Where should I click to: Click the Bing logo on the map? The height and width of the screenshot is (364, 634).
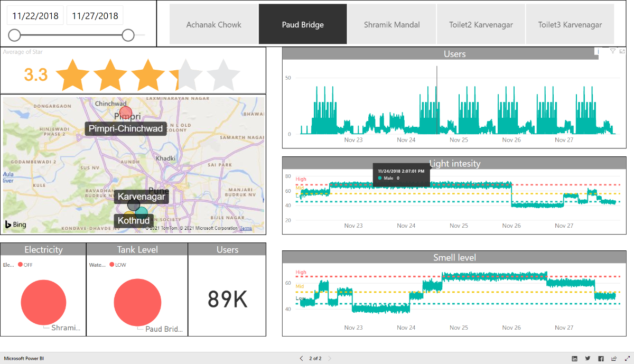(x=16, y=225)
